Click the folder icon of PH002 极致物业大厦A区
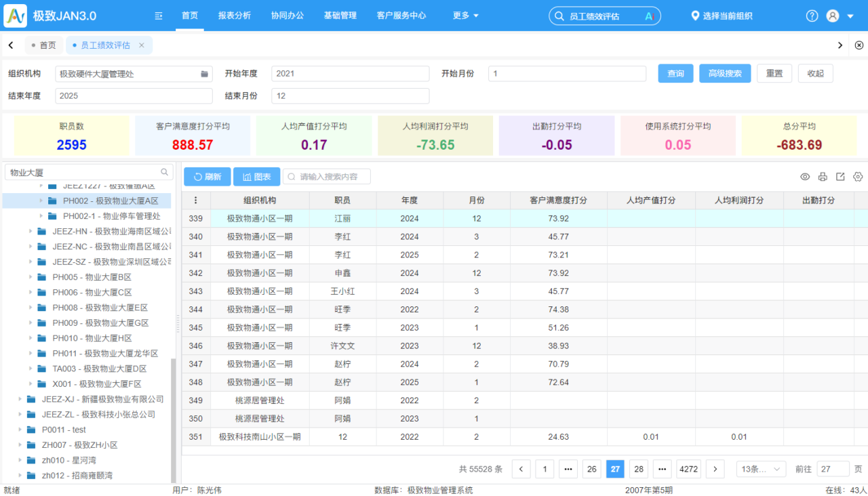The image size is (868, 496). pos(52,201)
